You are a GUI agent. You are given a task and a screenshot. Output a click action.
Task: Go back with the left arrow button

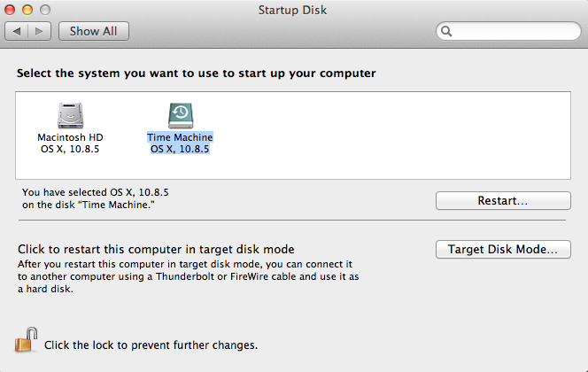coord(17,31)
